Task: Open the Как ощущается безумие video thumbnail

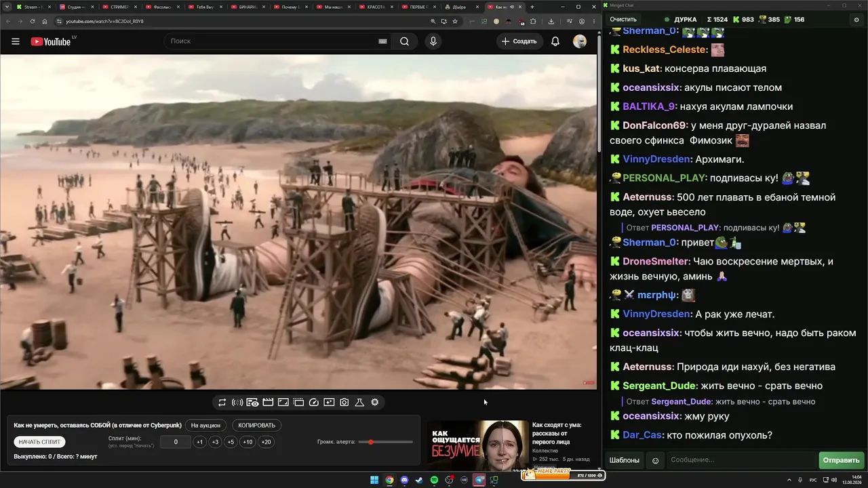Action: [x=477, y=445]
